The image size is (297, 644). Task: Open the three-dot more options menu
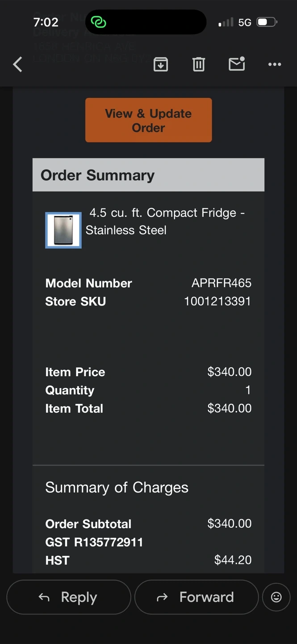click(275, 64)
